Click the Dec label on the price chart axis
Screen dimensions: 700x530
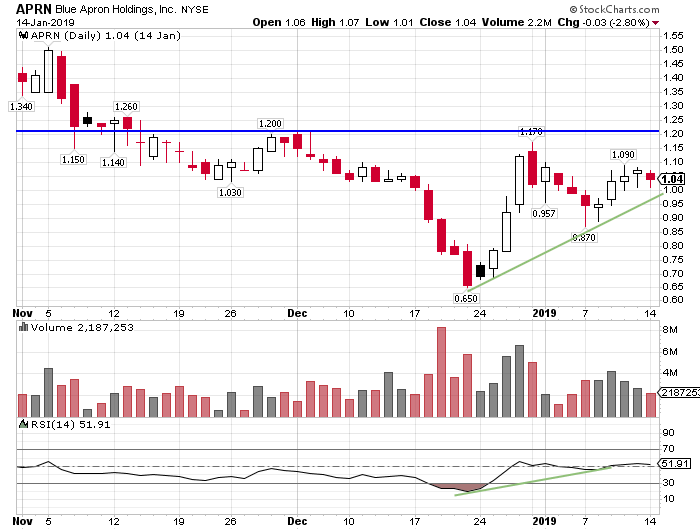pos(297,313)
